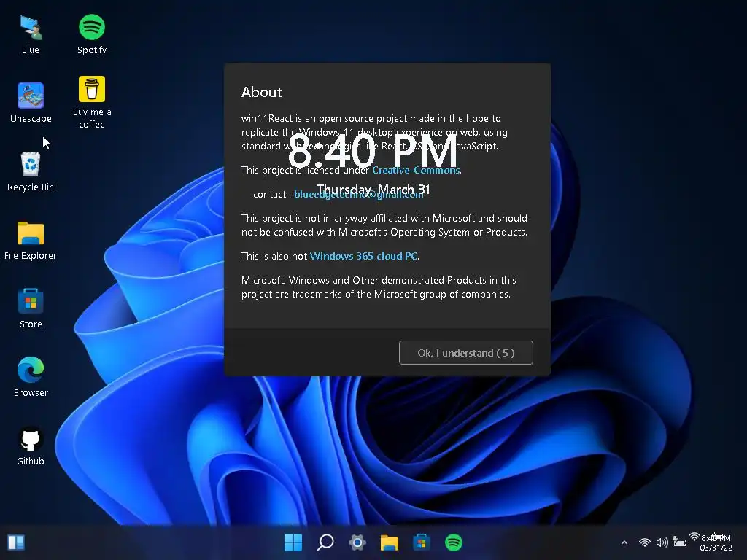Open the Wi-Fi network tray icon

coord(645,542)
